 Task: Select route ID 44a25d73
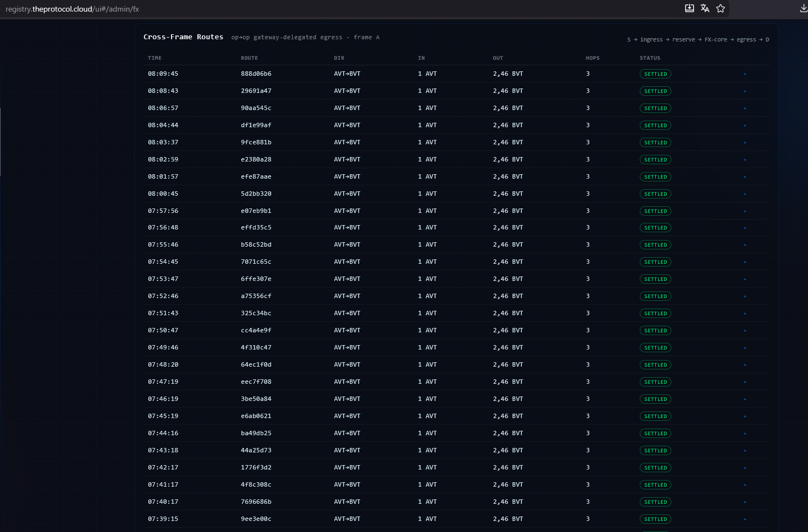[x=256, y=451]
